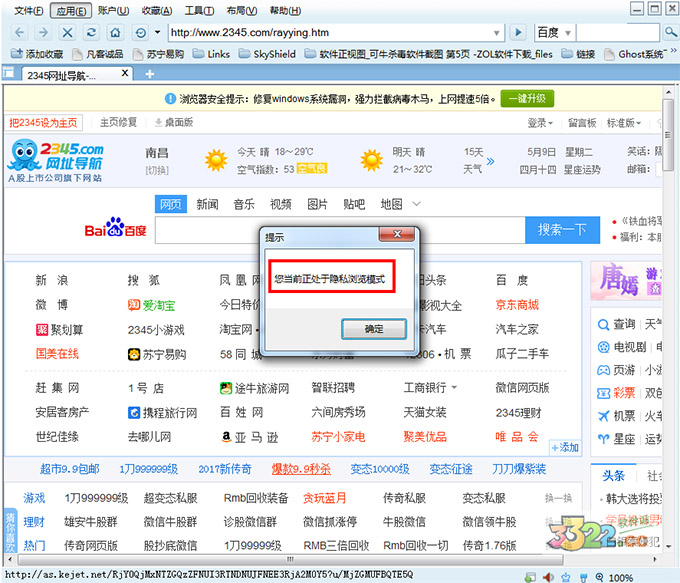Open the 聚划算 link
The image size is (680, 583).
pos(59,330)
